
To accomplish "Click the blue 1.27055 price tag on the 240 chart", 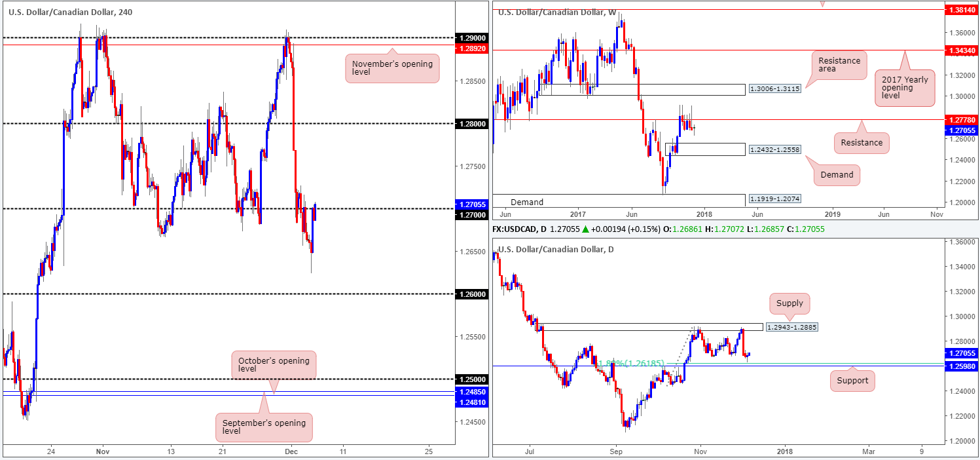I will [x=473, y=204].
